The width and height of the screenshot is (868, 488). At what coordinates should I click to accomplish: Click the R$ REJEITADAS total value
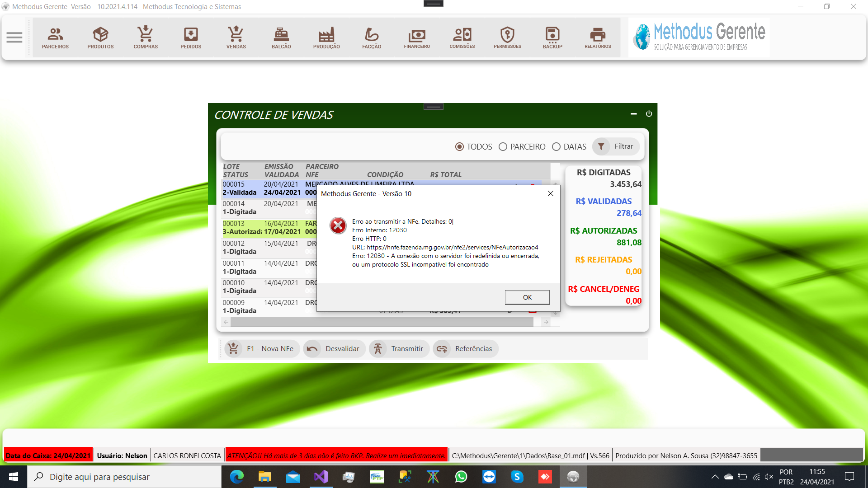[x=633, y=272]
